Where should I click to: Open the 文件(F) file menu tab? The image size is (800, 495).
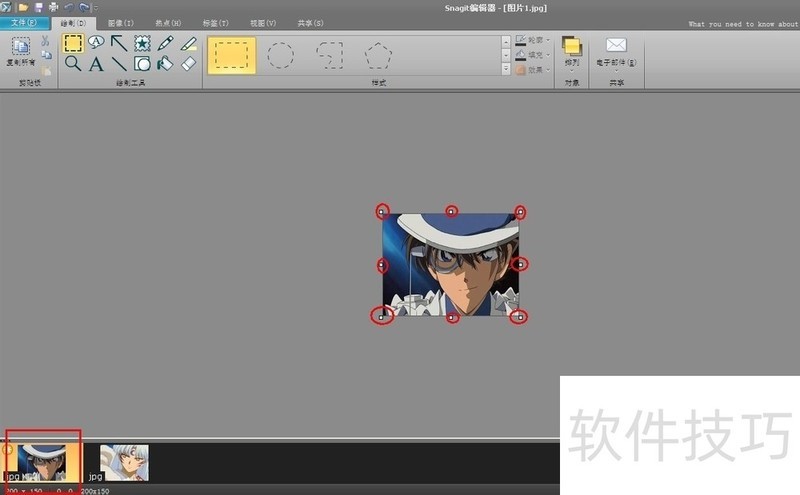(x=24, y=22)
